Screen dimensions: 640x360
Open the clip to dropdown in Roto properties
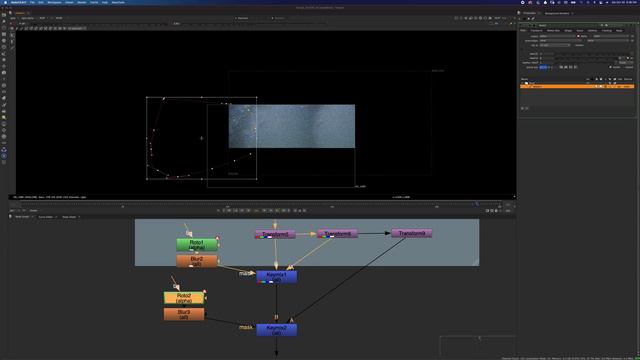pyautogui.click(x=555, y=45)
